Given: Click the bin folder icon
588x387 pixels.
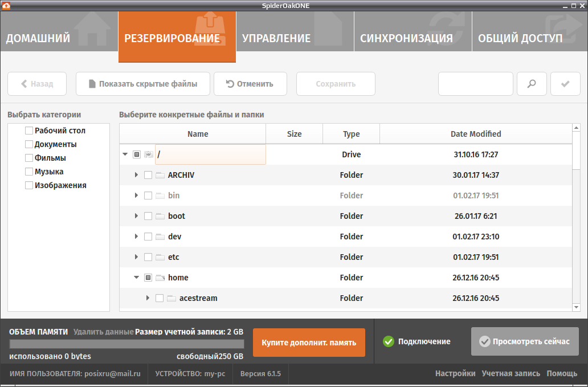Looking at the screenshot, I should (x=160, y=195).
